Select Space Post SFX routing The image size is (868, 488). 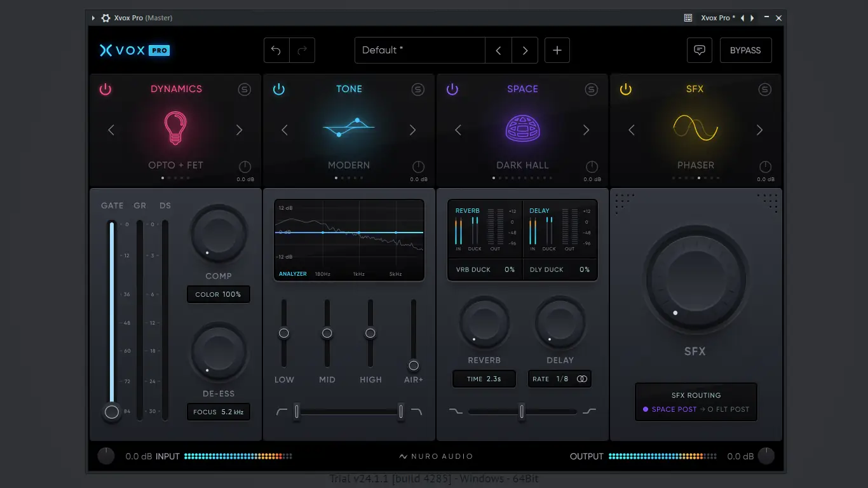(x=670, y=409)
